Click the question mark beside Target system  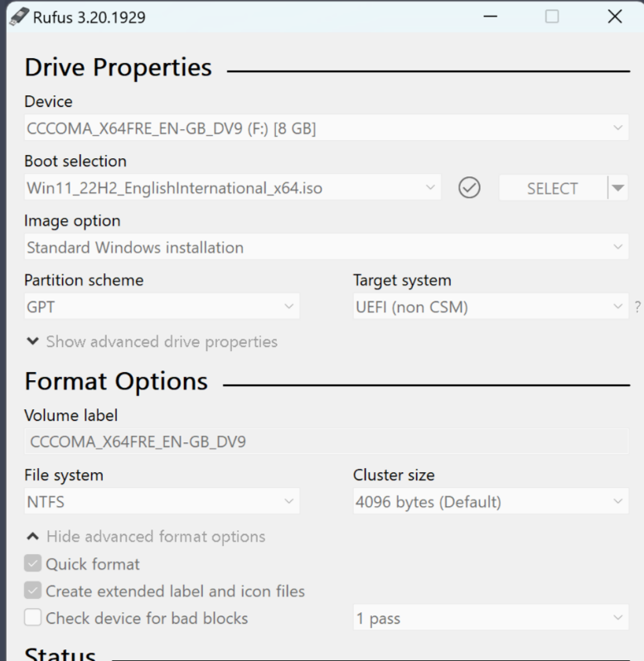[x=637, y=307]
